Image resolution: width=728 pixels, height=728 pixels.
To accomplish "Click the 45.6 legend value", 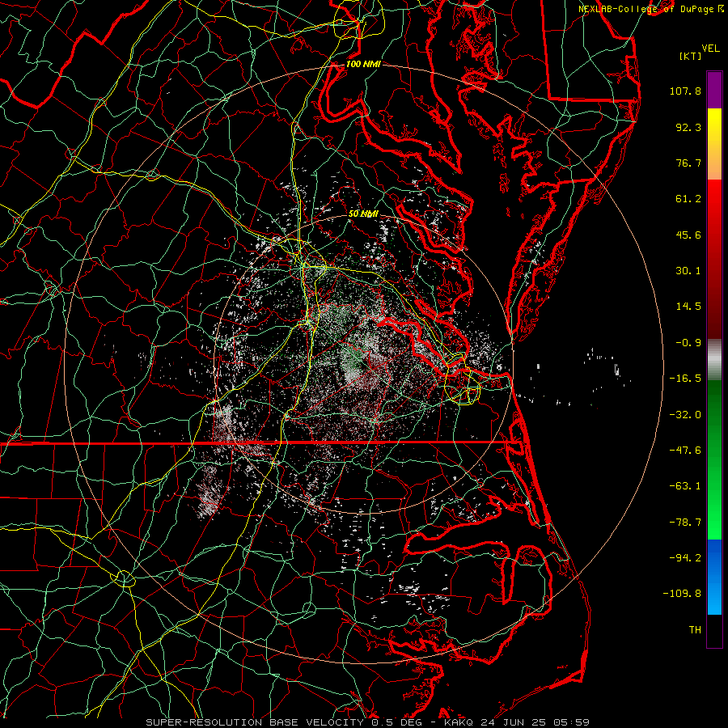I will click(x=688, y=235).
